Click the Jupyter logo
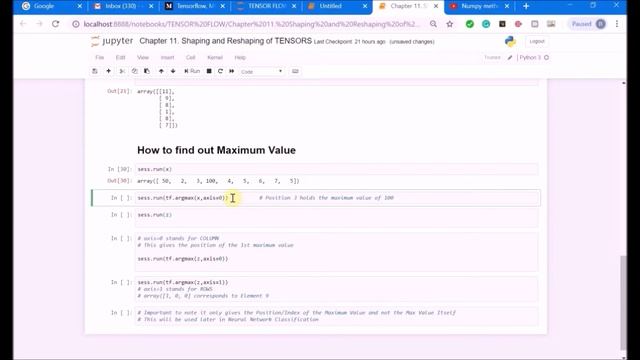Image resolution: width=640 pixels, height=360 pixels. [112, 41]
